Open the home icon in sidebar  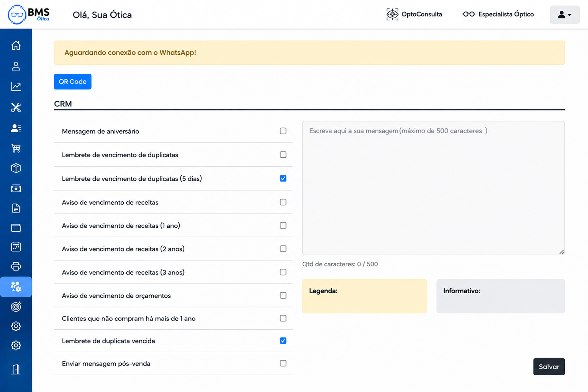click(x=16, y=45)
